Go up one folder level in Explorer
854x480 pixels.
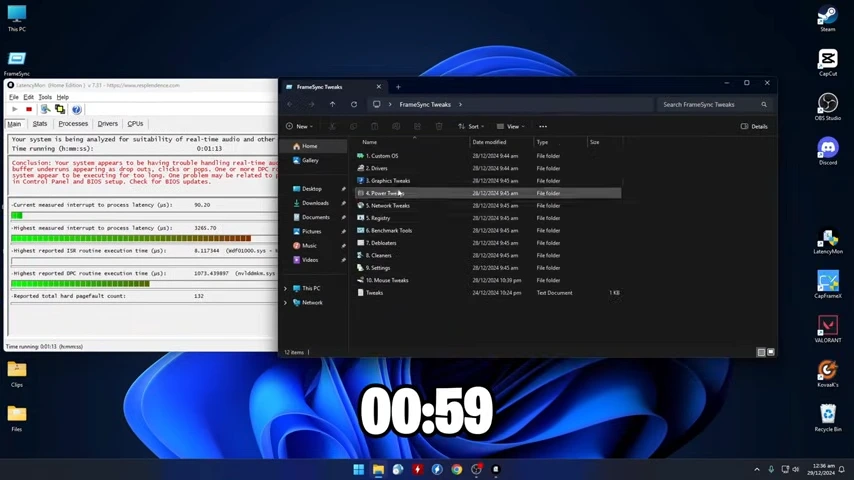tap(332, 105)
